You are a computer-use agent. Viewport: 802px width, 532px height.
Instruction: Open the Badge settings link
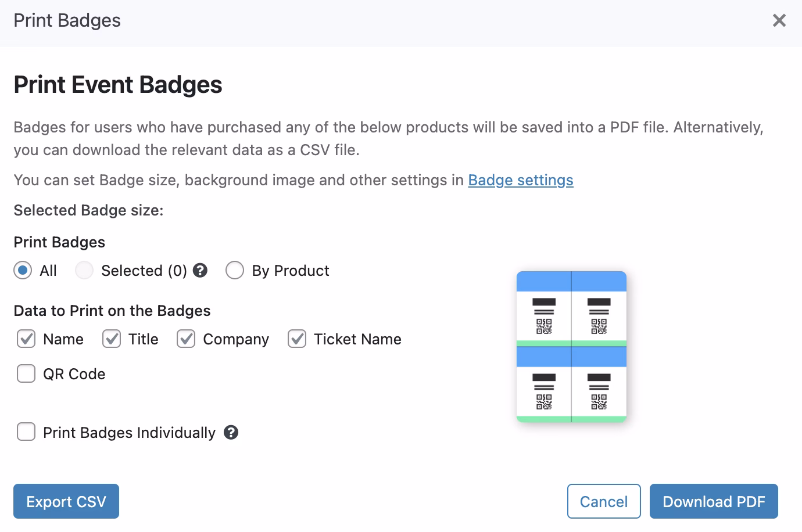(x=521, y=180)
